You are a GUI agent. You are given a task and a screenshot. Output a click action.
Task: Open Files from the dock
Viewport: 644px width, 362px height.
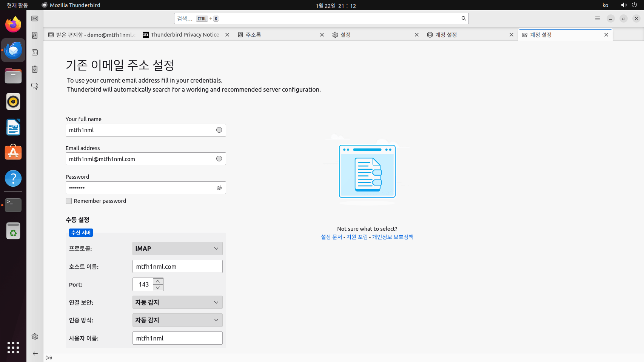[13, 76]
